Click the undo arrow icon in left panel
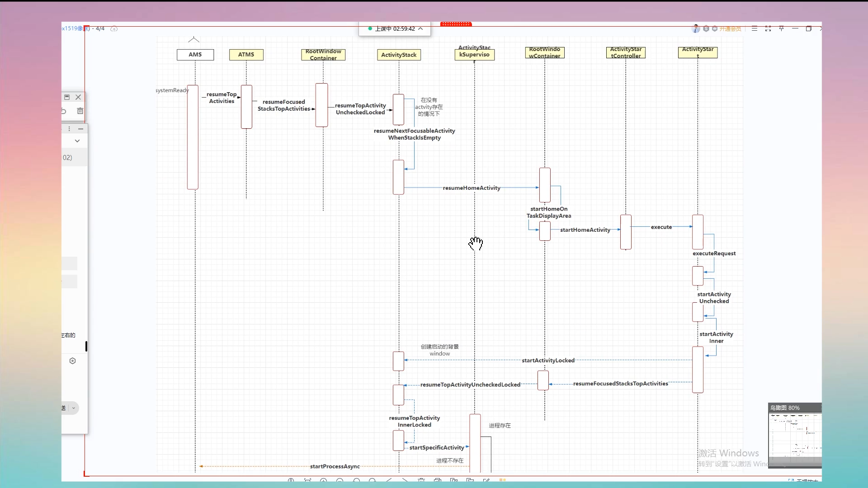The height and width of the screenshot is (488, 868). 64,111
